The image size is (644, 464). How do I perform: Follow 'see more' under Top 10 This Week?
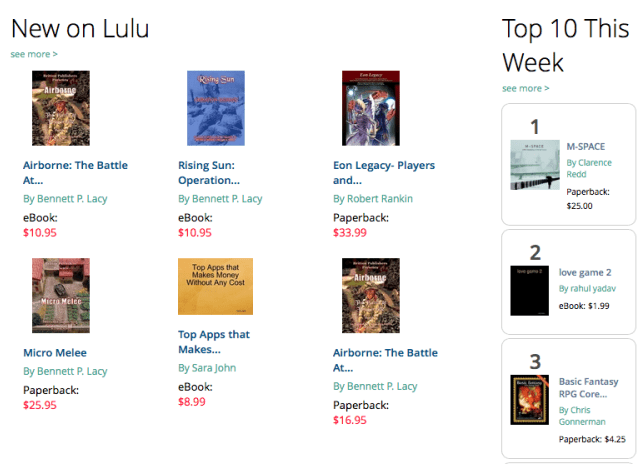pyautogui.click(x=526, y=88)
